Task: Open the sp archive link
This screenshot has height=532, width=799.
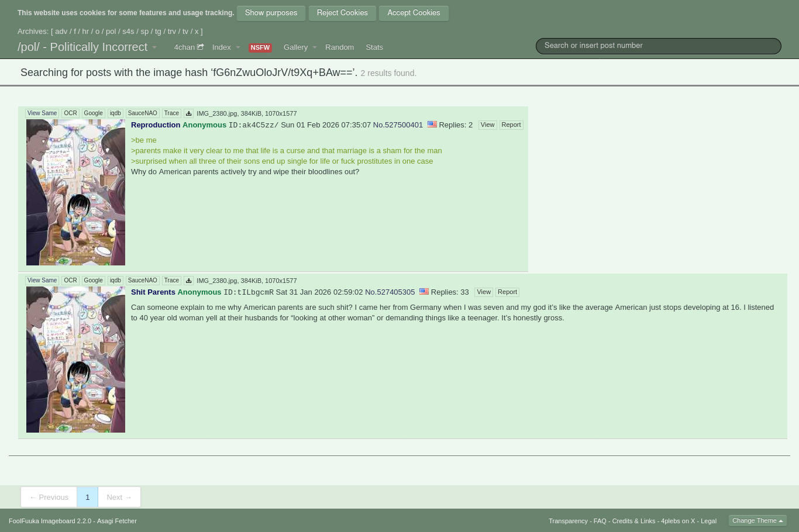Action: 144,32
